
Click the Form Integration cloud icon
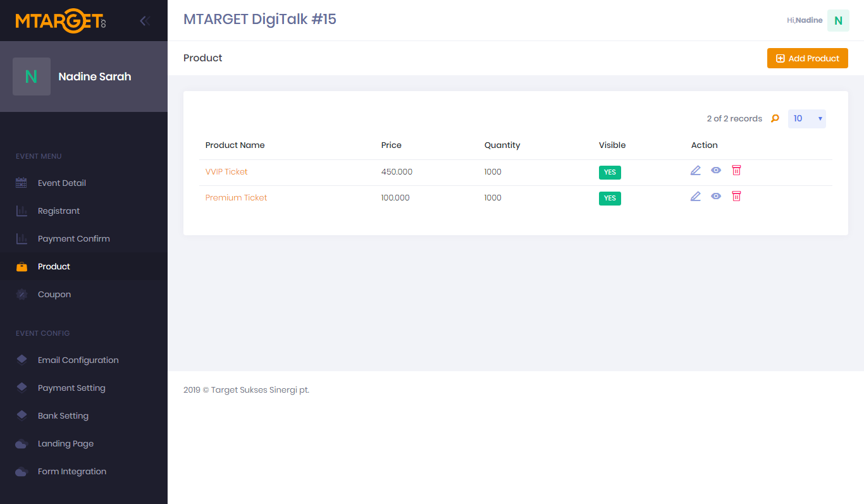point(22,471)
